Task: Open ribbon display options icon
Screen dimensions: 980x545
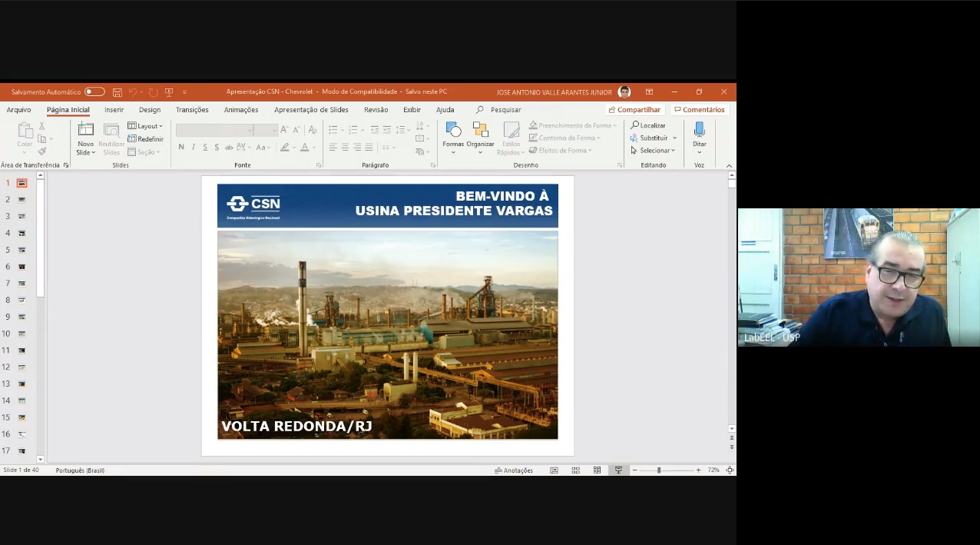Action: (x=649, y=92)
